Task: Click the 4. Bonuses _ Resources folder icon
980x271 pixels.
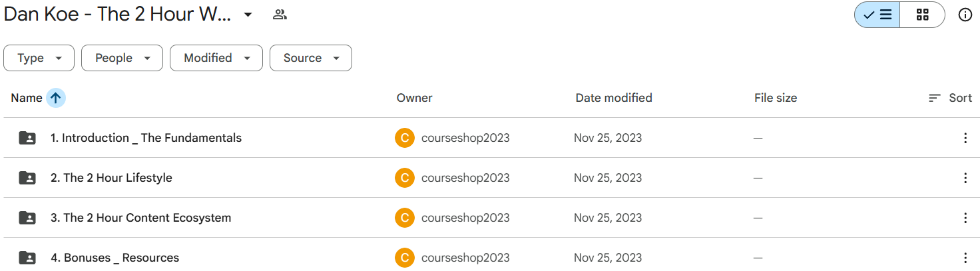Action: pos(27,258)
